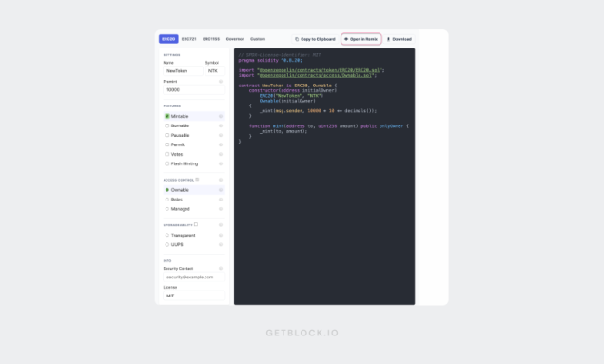This screenshot has height=364, width=604.
Task: Click the Copy to Clipboard button
Action: (315, 39)
